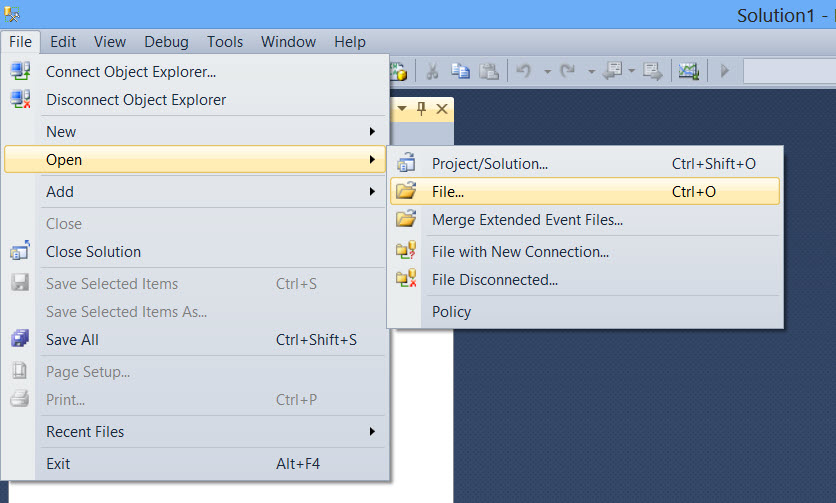This screenshot has height=503, width=836.
Task: Open the Debug menu
Action: (166, 41)
